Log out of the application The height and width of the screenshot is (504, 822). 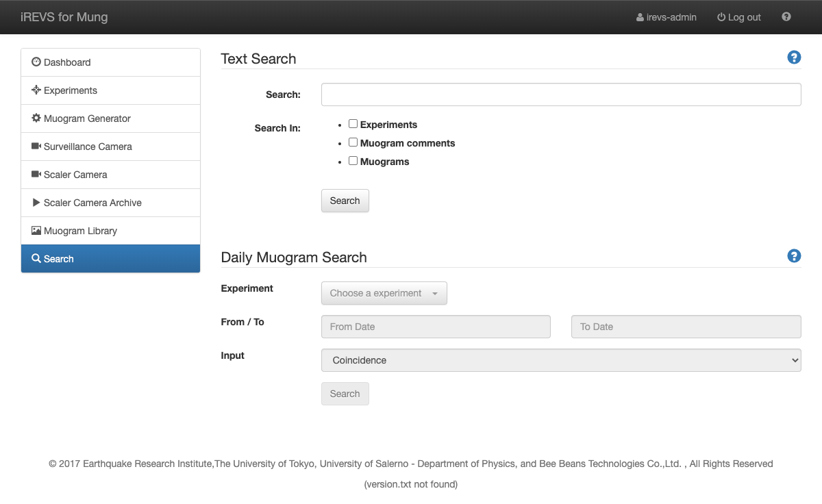click(x=738, y=17)
